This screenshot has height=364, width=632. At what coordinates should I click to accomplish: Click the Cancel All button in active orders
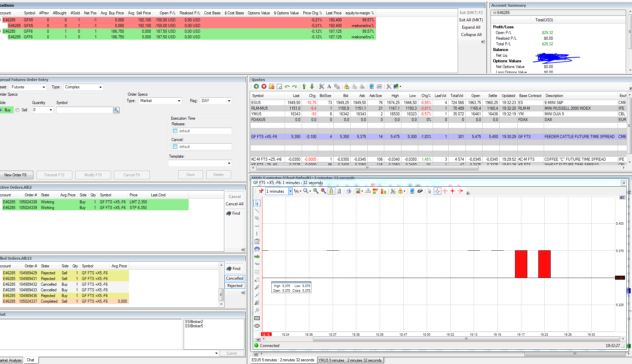[x=234, y=204]
